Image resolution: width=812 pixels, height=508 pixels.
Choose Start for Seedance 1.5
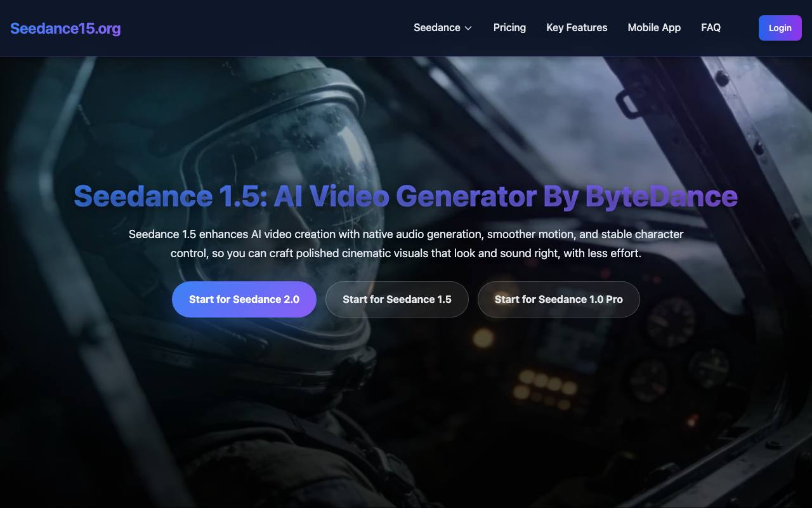[397, 299]
